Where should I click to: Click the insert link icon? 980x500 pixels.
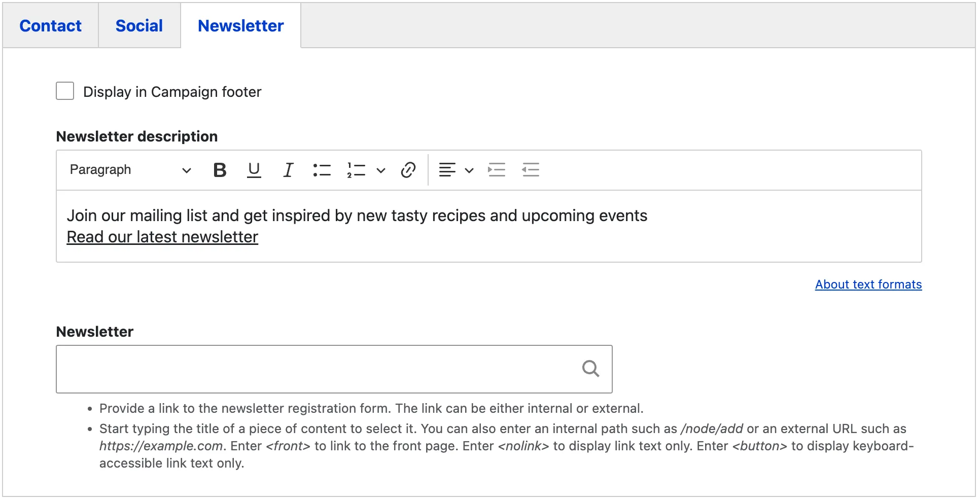pos(408,170)
